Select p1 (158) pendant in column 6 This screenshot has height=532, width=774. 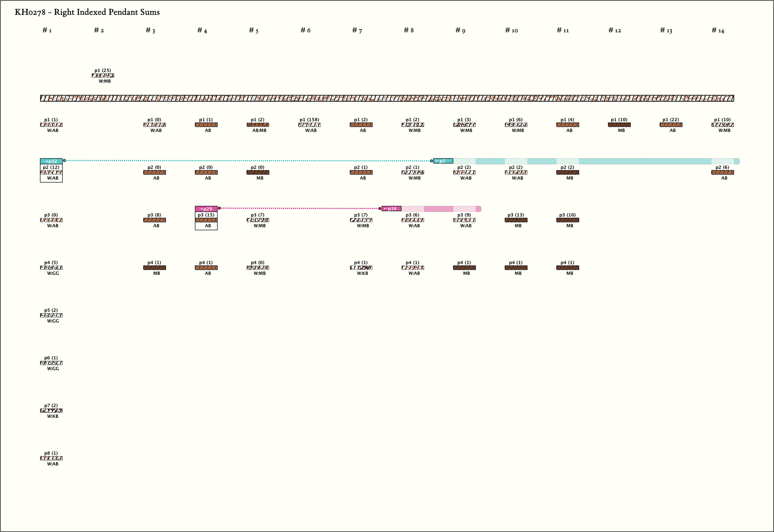pyautogui.click(x=309, y=125)
